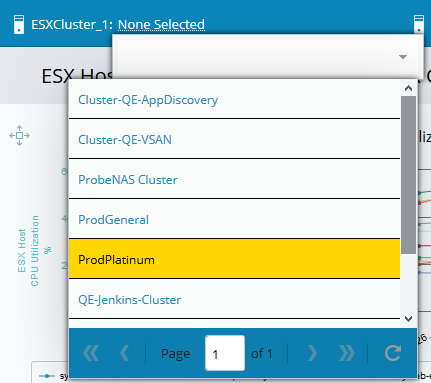This screenshot has height=383, width=431.
Task: Click the list scrollbar up arrow
Action: click(408, 88)
